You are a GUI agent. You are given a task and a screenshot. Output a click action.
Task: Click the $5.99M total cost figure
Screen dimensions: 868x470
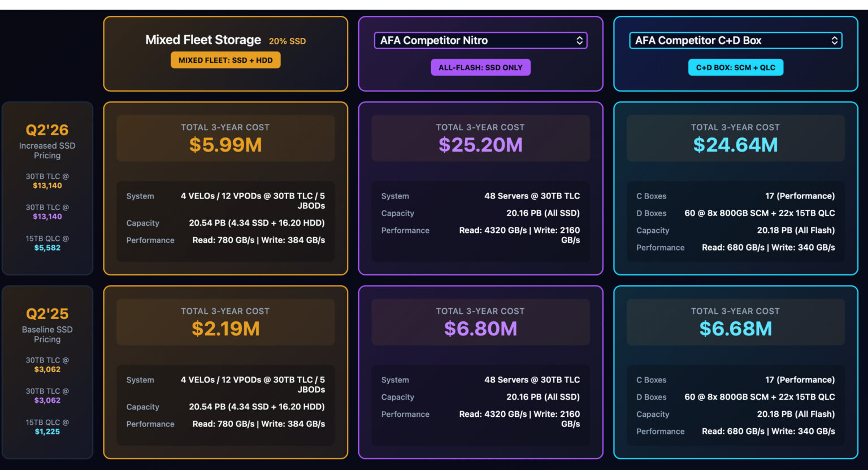point(225,145)
